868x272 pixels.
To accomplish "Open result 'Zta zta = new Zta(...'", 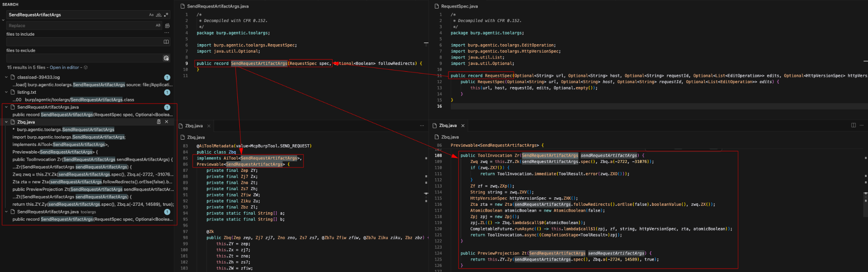I will point(93,182).
